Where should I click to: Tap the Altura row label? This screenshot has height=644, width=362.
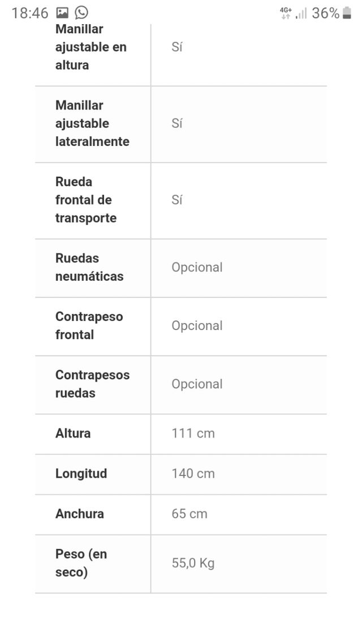pyautogui.click(x=73, y=433)
